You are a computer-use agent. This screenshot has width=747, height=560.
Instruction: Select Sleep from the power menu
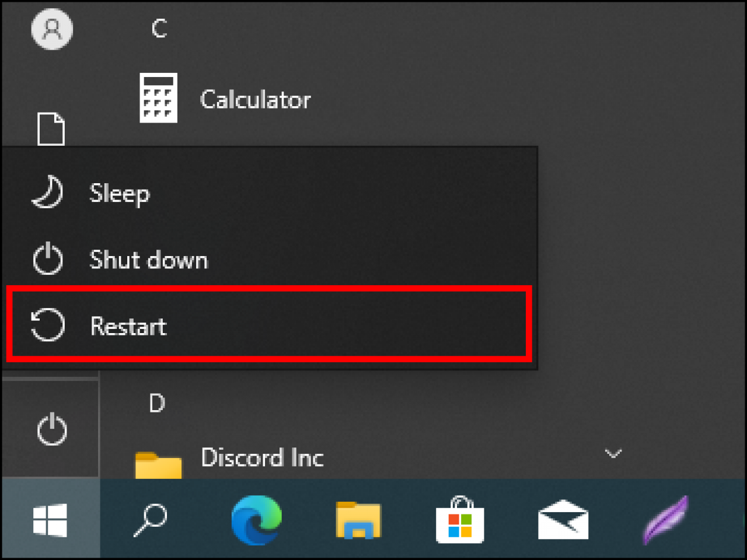click(x=119, y=193)
